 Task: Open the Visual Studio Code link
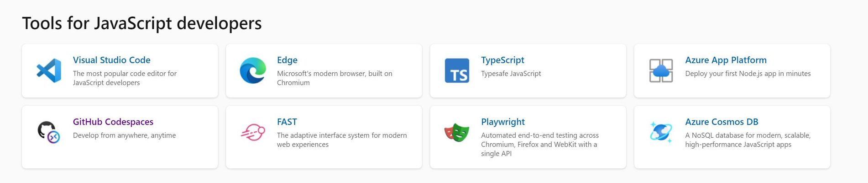(111, 60)
